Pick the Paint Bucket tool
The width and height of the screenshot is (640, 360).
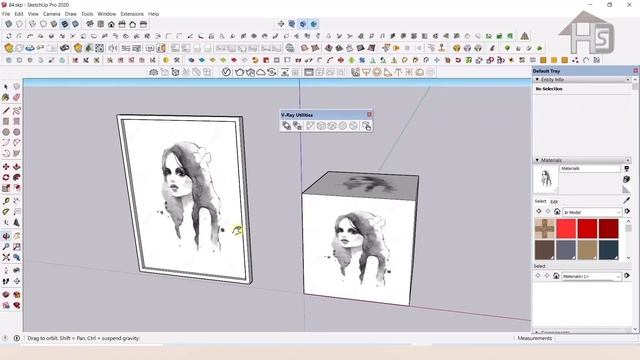pyautogui.click(x=6, y=97)
